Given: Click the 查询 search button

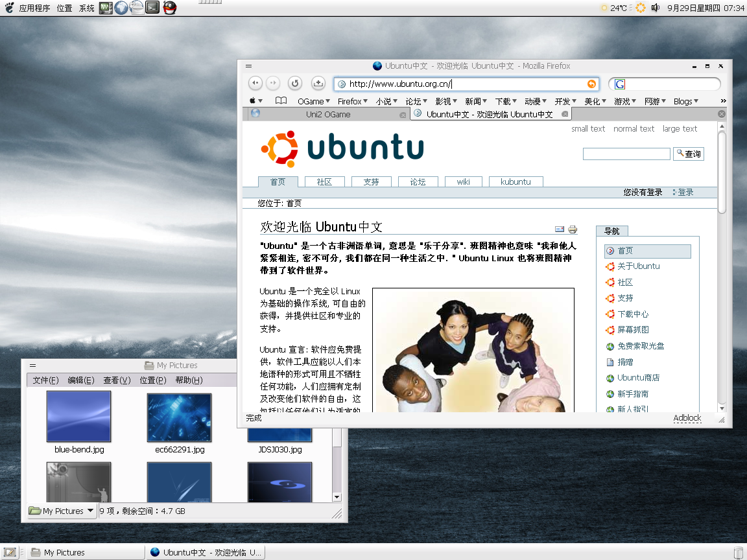Looking at the screenshot, I should click(689, 154).
